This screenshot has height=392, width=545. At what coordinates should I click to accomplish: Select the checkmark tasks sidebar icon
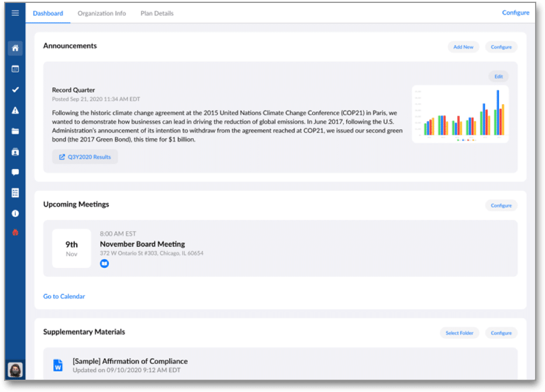coord(15,90)
